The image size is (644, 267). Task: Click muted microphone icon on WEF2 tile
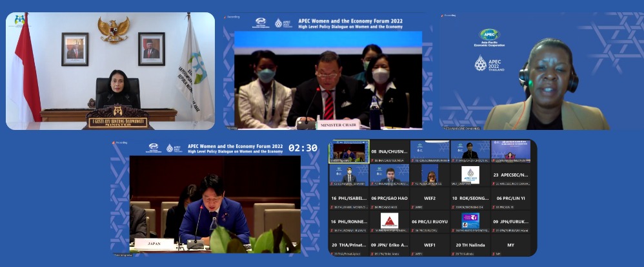(413, 208)
